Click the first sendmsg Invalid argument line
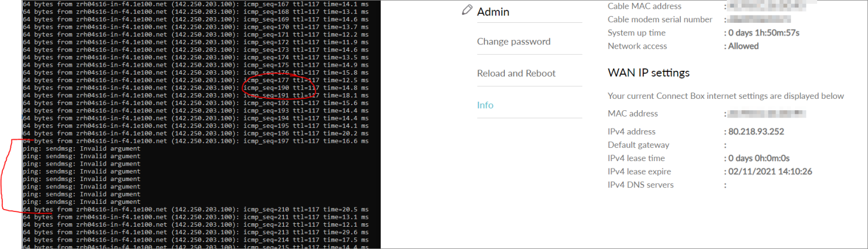 pyautogui.click(x=82, y=148)
